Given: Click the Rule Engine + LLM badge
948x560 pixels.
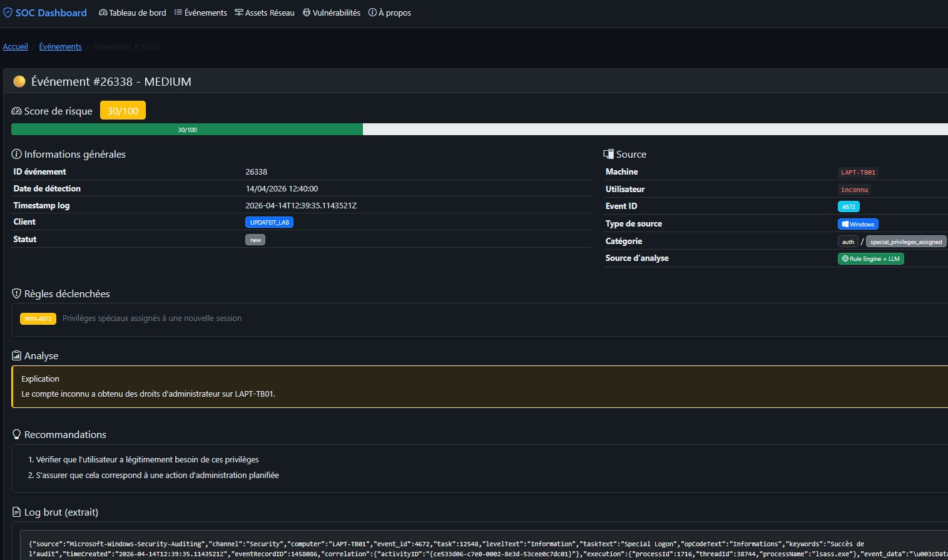Looking at the screenshot, I should click(x=870, y=258).
